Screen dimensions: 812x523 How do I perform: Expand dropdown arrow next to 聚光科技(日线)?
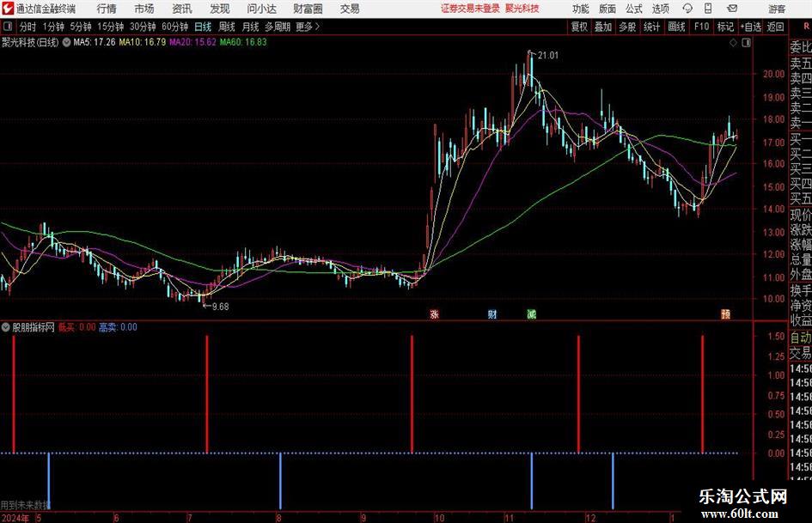point(66,42)
